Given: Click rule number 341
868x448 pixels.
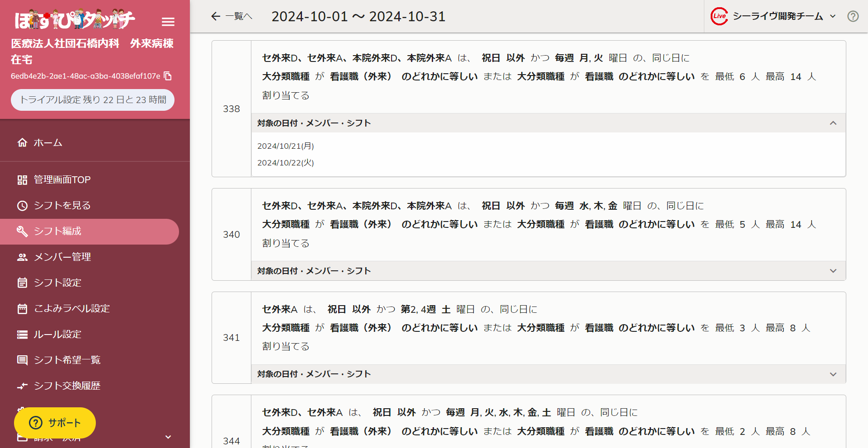Looking at the screenshot, I should tap(231, 338).
